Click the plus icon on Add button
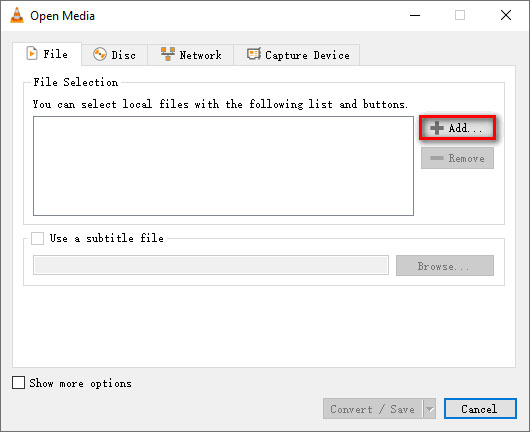This screenshot has height=432, width=530. [436, 128]
